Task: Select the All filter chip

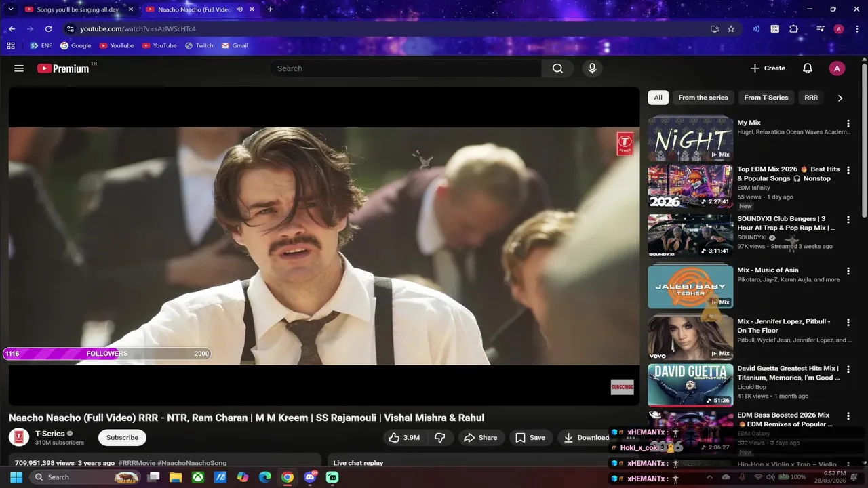Action: point(658,98)
